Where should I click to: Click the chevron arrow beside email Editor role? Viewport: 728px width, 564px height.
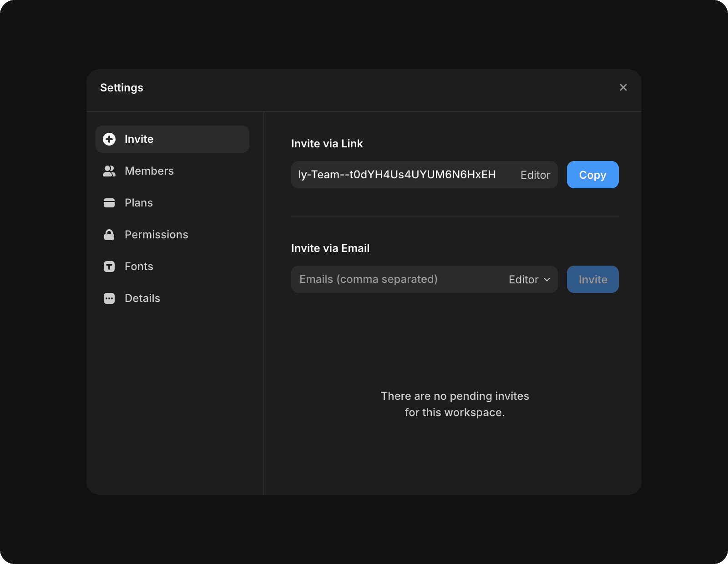pyautogui.click(x=547, y=280)
